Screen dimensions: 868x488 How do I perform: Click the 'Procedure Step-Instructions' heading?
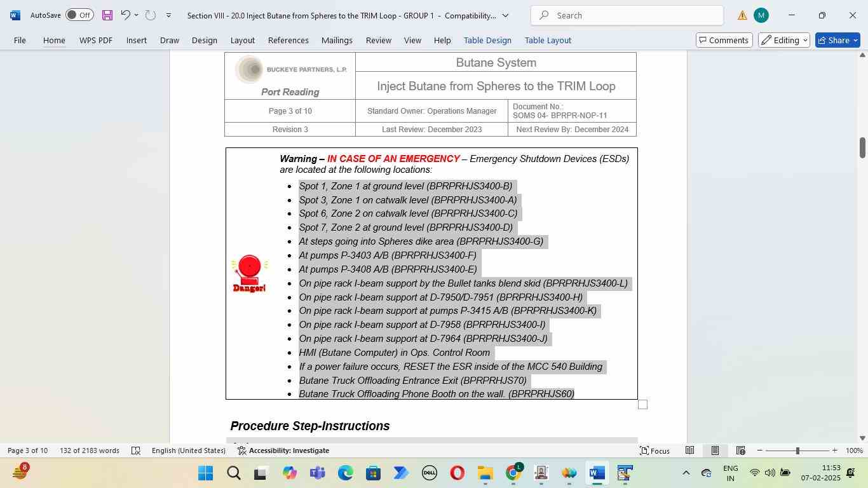coord(310,426)
